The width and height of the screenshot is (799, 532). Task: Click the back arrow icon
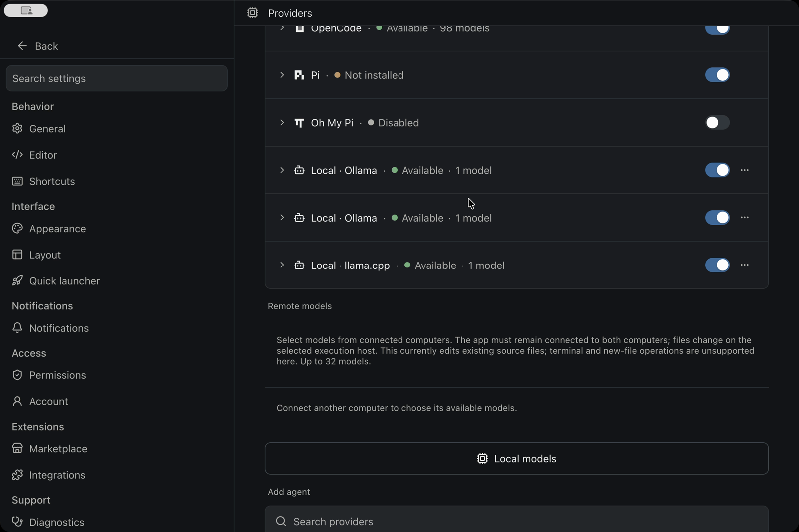(22, 46)
